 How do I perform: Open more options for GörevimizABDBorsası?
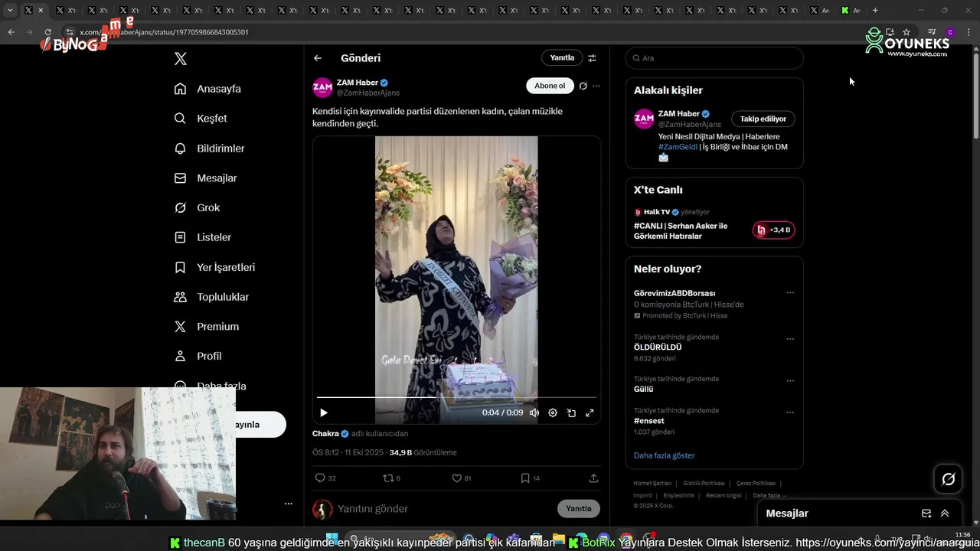[790, 293]
